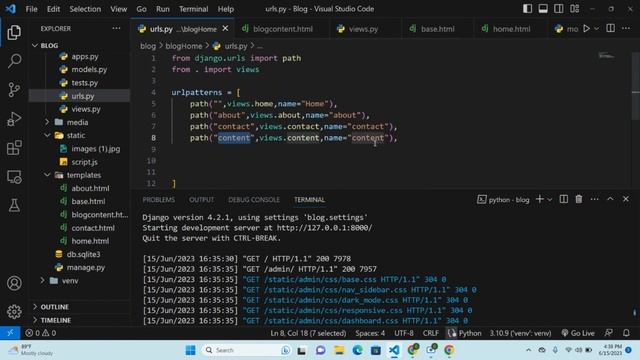The width and height of the screenshot is (640, 360).
Task: Switch to home.html editor tab
Action: tap(511, 29)
